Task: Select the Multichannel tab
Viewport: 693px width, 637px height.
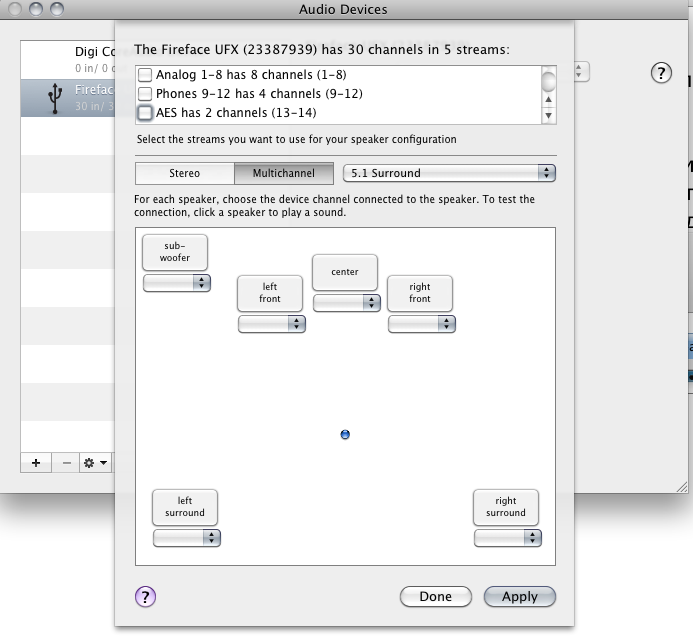Action: (x=284, y=173)
